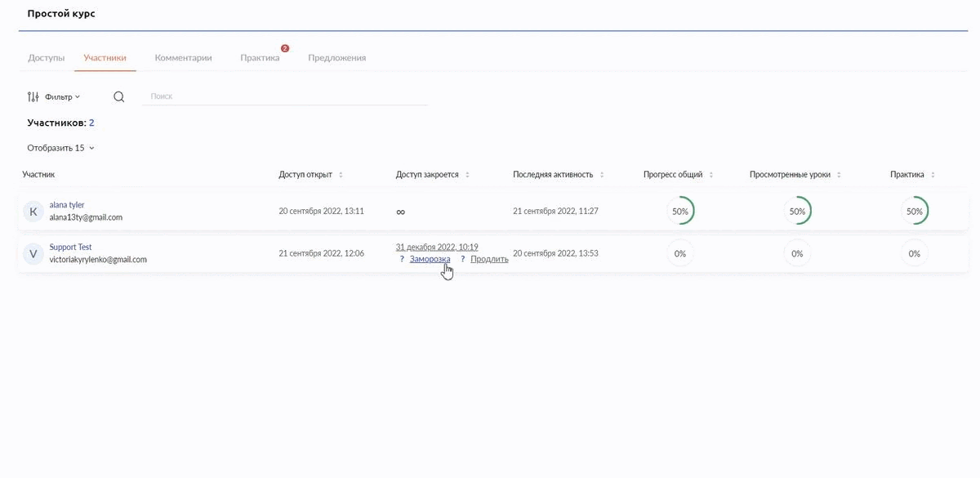Click the Участников: label
The image size is (980, 478).
[56, 123]
